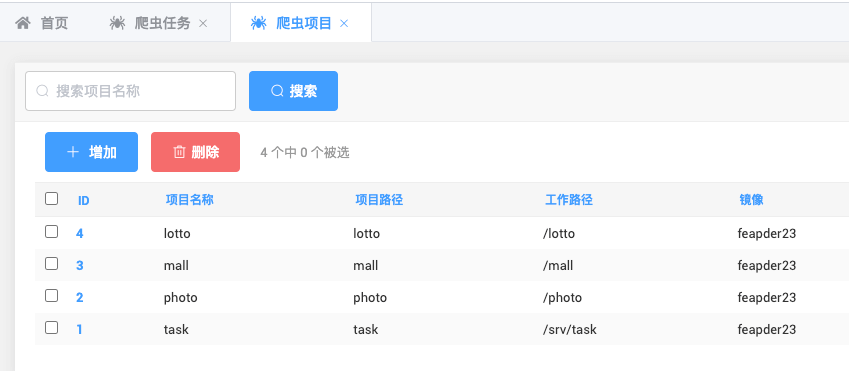849x371 pixels.
Task: Check the checkbox for the mall row
Action: 51,264
